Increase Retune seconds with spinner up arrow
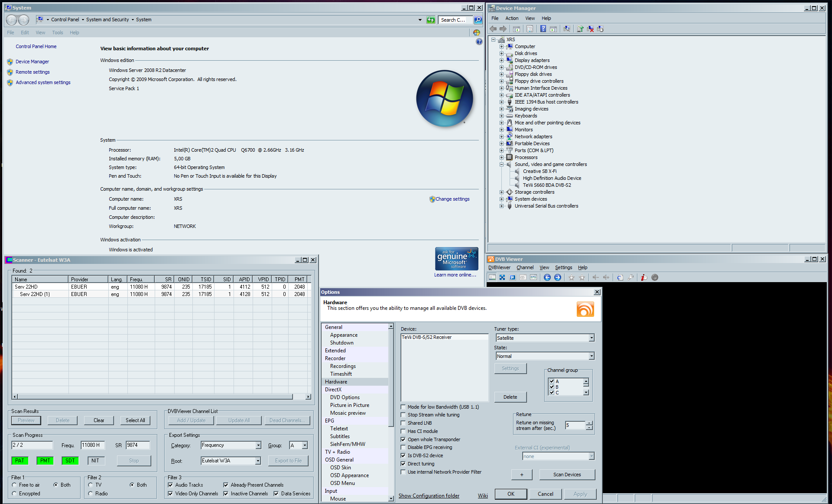This screenshot has height=504, width=832. click(589, 423)
